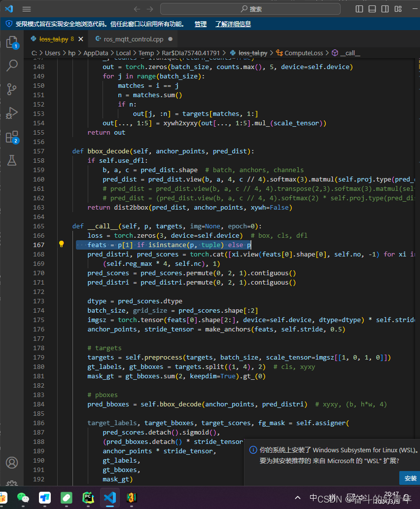
Task: Open the white-blue app icon next to WeChat
Action: tap(45, 498)
